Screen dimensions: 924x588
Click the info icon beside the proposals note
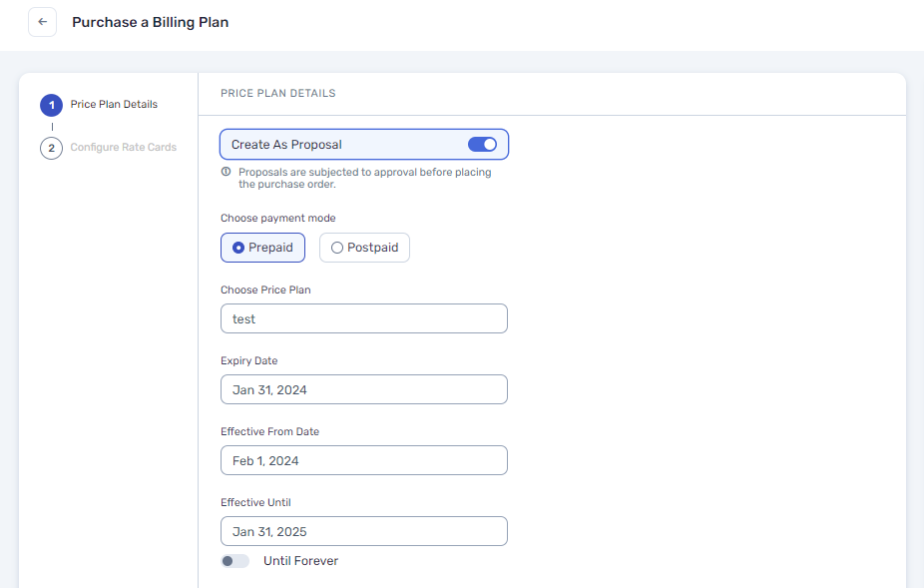(227, 172)
